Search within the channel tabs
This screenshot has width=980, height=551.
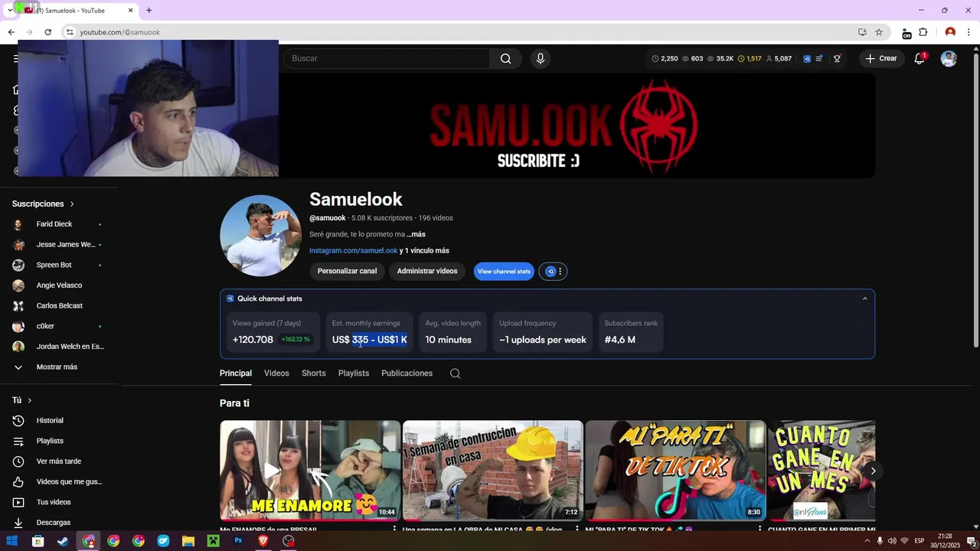[455, 373]
